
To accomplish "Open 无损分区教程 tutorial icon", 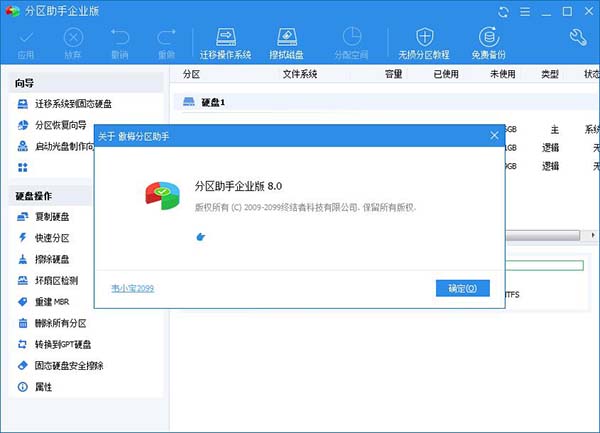I will pyautogui.click(x=424, y=44).
